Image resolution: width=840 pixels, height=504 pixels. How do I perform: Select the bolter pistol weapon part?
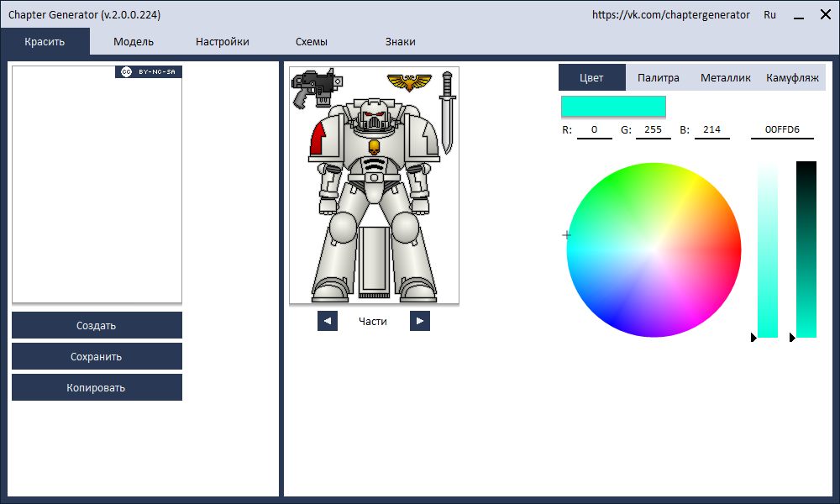point(316,88)
